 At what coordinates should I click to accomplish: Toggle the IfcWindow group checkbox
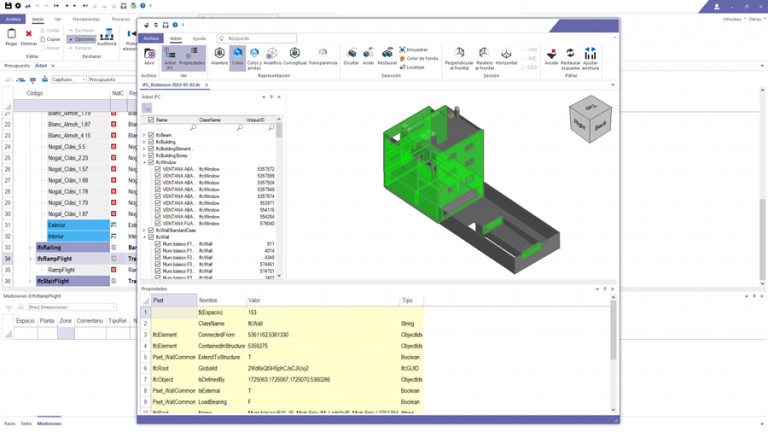coord(151,162)
